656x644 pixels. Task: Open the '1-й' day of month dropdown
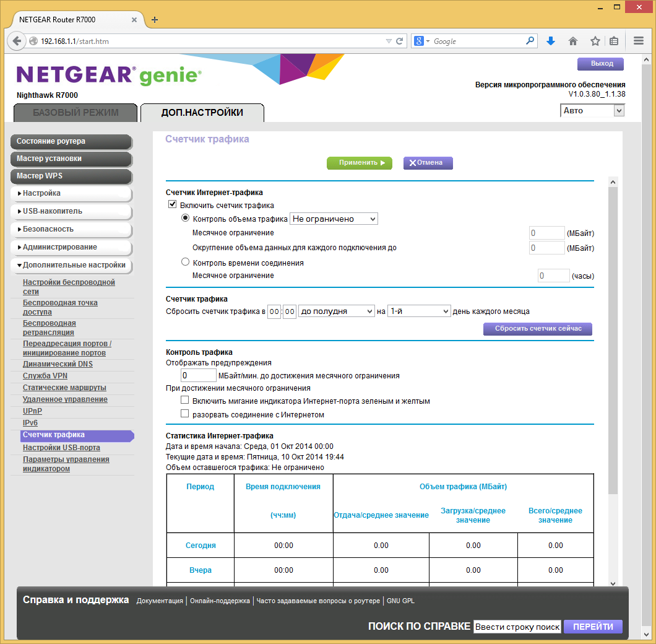pos(419,311)
